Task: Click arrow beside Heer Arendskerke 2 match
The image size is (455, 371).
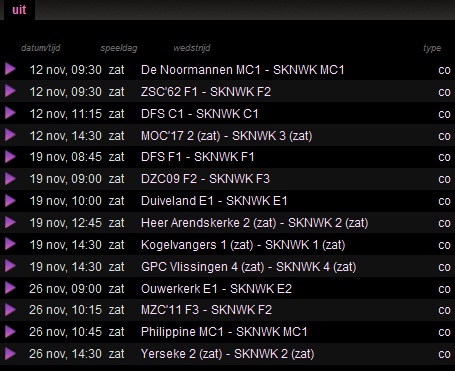Action: click(x=10, y=222)
